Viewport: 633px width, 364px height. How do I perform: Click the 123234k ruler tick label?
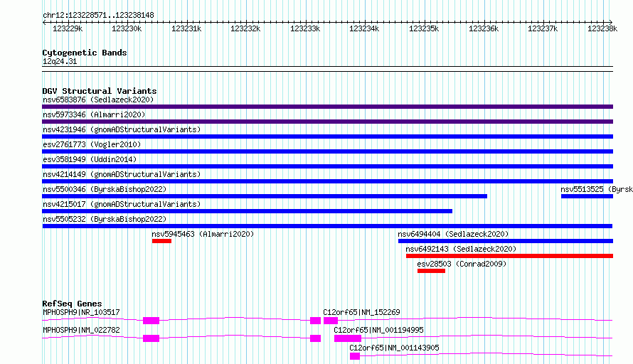click(x=364, y=28)
